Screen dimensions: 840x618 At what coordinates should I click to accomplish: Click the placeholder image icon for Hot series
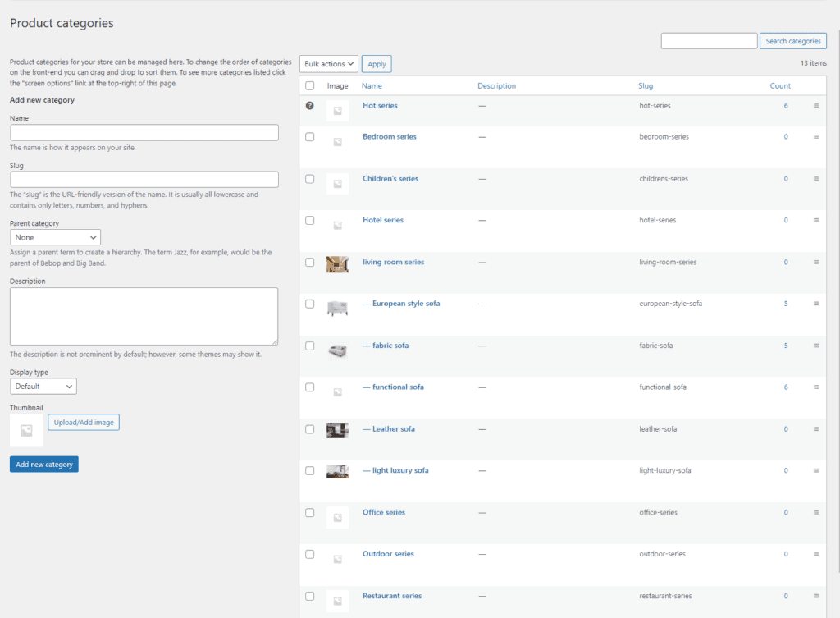click(x=337, y=111)
